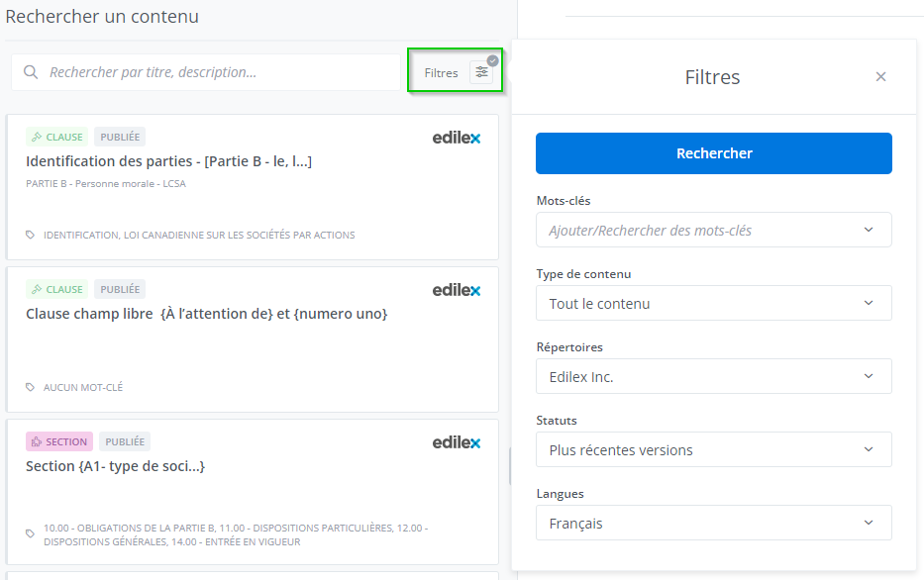Viewport: 924px width, 580px height.
Task: Click the tag icon under Identification des parties
Action: 31,236
